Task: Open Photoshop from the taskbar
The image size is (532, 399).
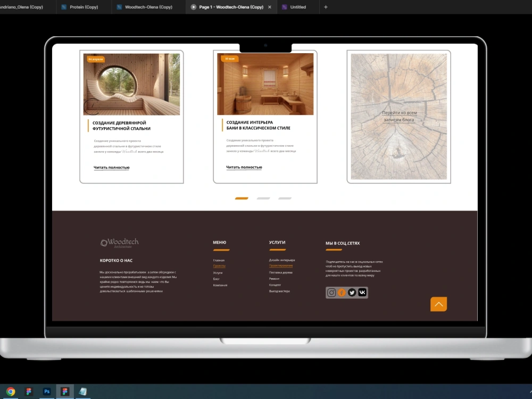Action: [47, 392]
